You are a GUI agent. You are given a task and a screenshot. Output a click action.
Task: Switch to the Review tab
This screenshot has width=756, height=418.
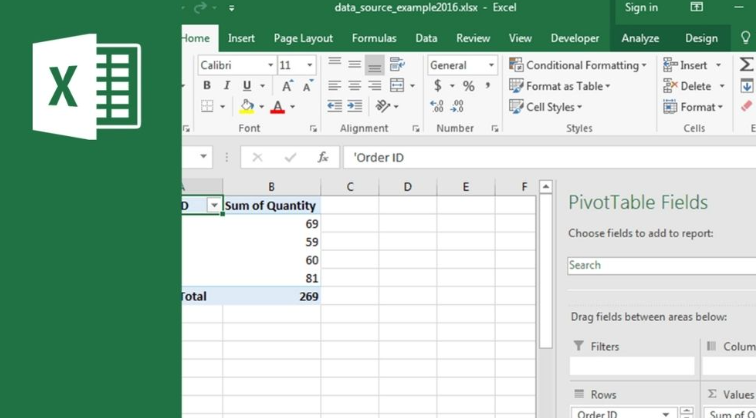coord(473,38)
